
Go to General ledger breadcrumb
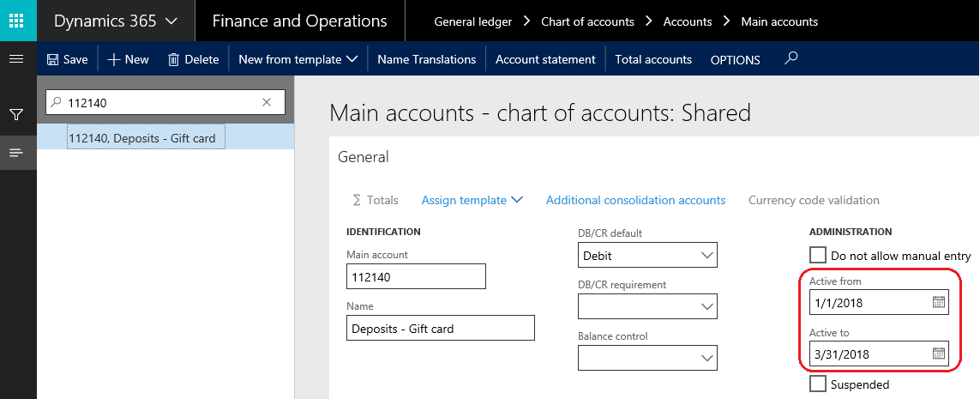click(473, 22)
